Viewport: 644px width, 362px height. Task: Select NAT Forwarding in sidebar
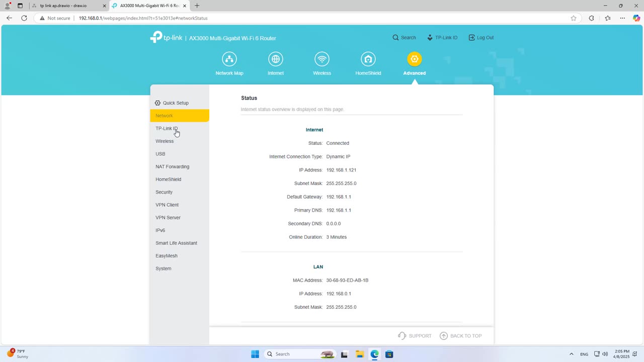click(180, 166)
